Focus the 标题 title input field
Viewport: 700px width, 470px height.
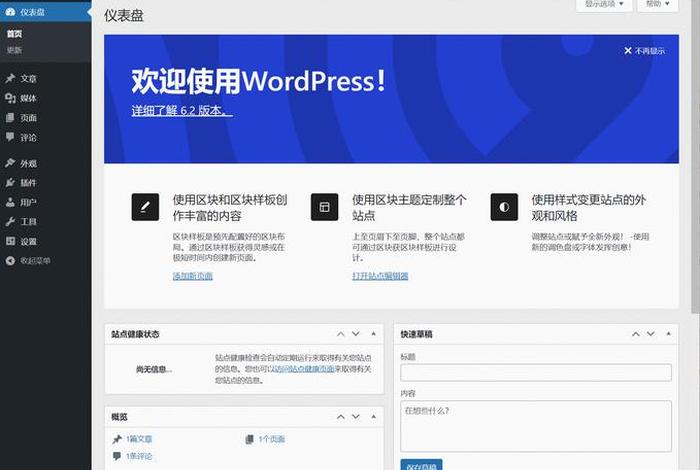536,372
